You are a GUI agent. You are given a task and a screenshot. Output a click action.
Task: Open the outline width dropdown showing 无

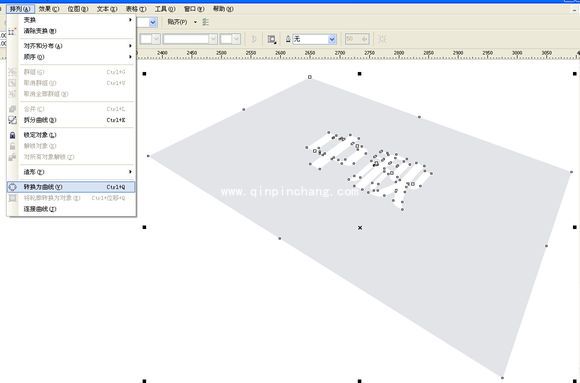(x=332, y=39)
